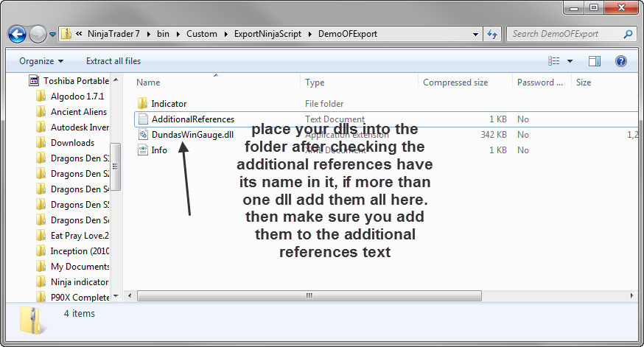Click the file list right scroll arrow

tap(631, 295)
